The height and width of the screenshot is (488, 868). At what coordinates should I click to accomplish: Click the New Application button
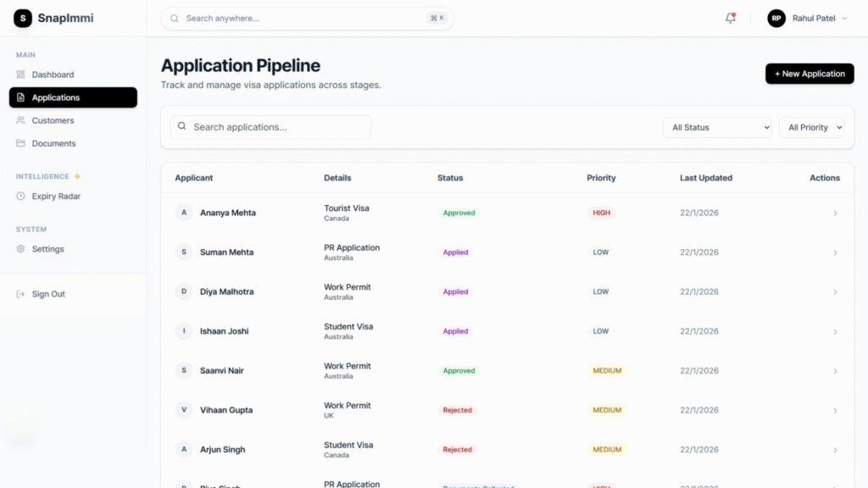[810, 74]
